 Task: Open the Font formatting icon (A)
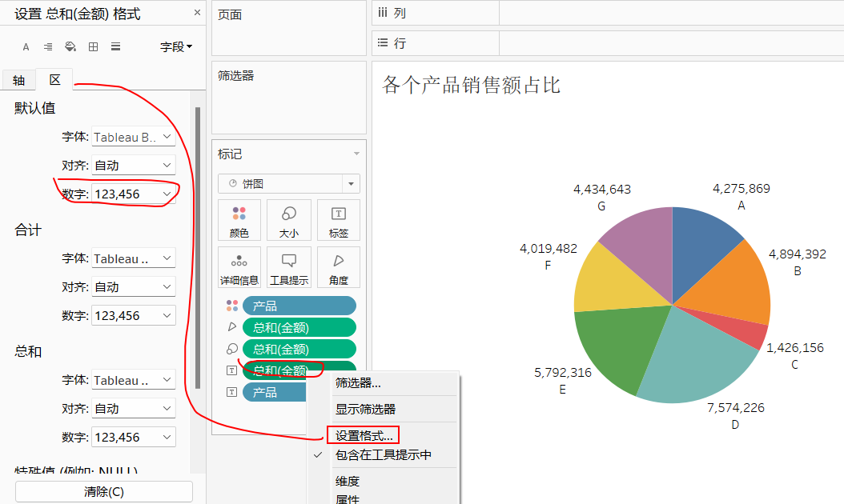[26, 47]
